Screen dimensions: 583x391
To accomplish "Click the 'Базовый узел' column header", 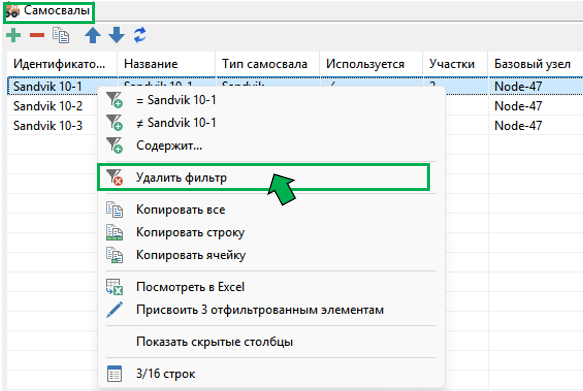I will tap(536, 64).
